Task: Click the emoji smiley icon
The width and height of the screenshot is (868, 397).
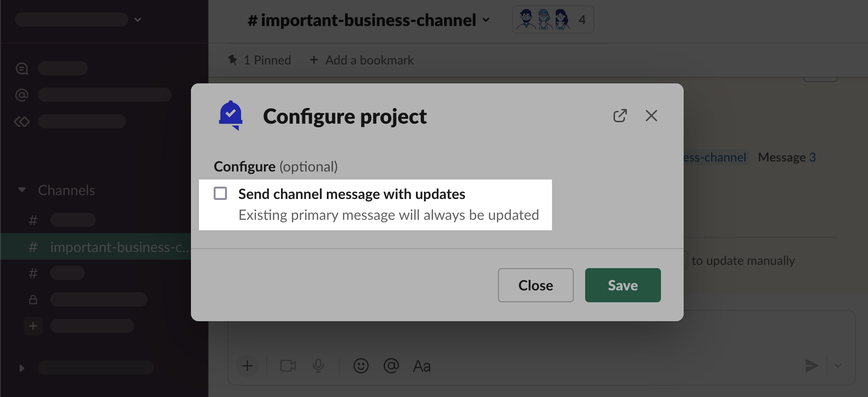Action: coord(361,366)
